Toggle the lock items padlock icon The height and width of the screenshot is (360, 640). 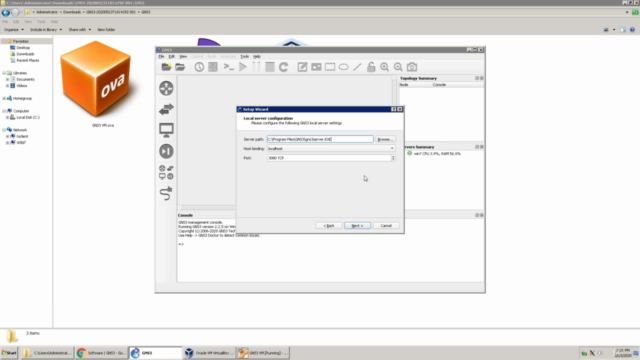[x=371, y=67]
